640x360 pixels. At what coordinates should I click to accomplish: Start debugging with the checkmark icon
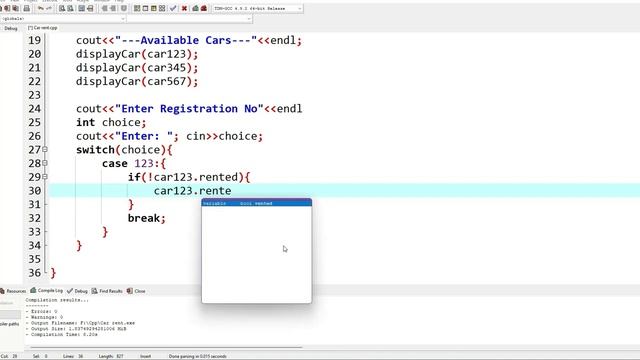[x=173, y=8]
